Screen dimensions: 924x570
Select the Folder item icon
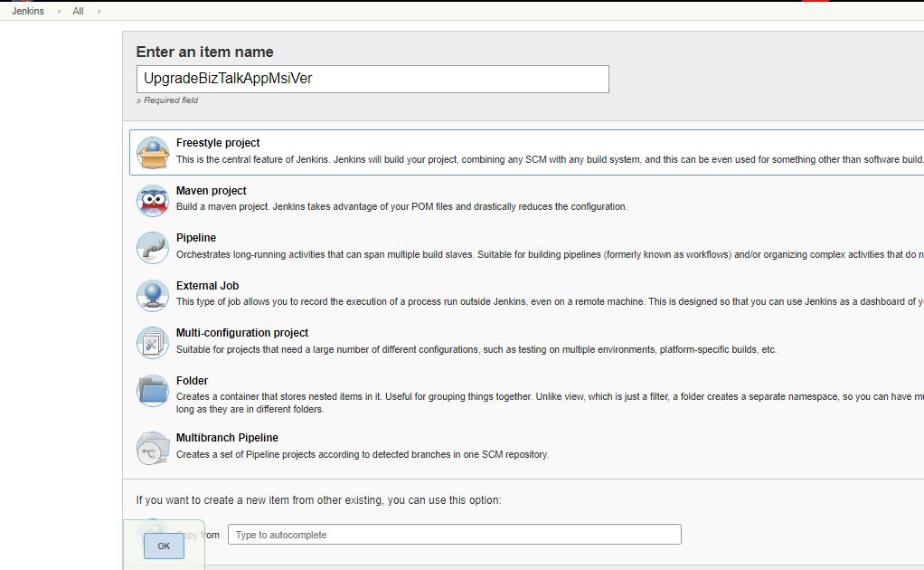(x=153, y=390)
